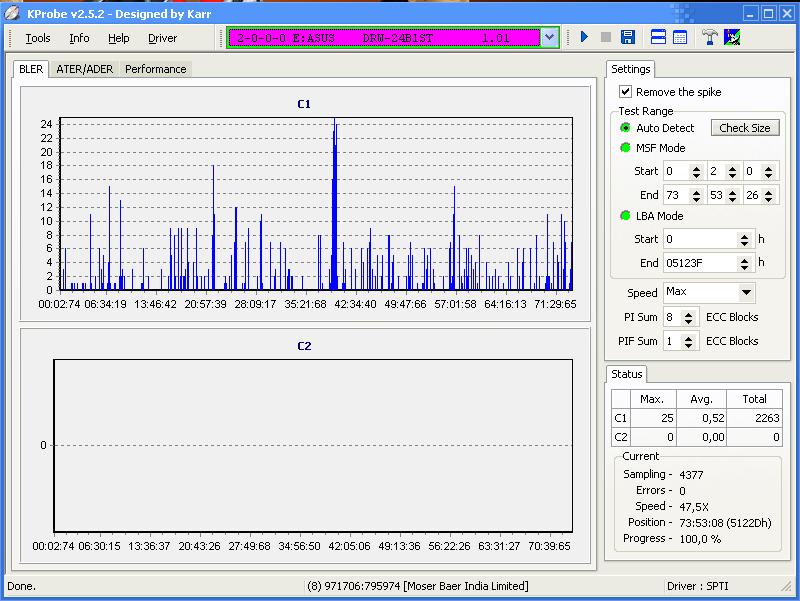Click the magenta drive selection field
Screen dimensions: 800x601
(x=384, y=38)
